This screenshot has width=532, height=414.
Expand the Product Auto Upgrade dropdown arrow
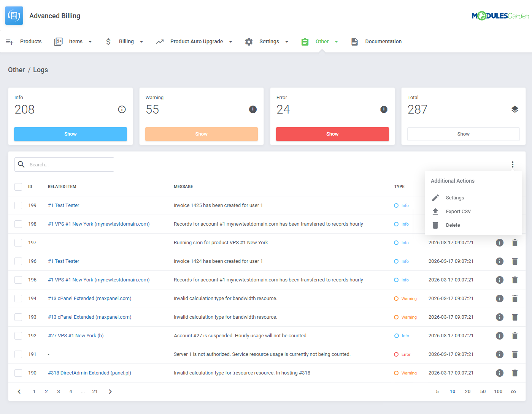coord(230,42)
